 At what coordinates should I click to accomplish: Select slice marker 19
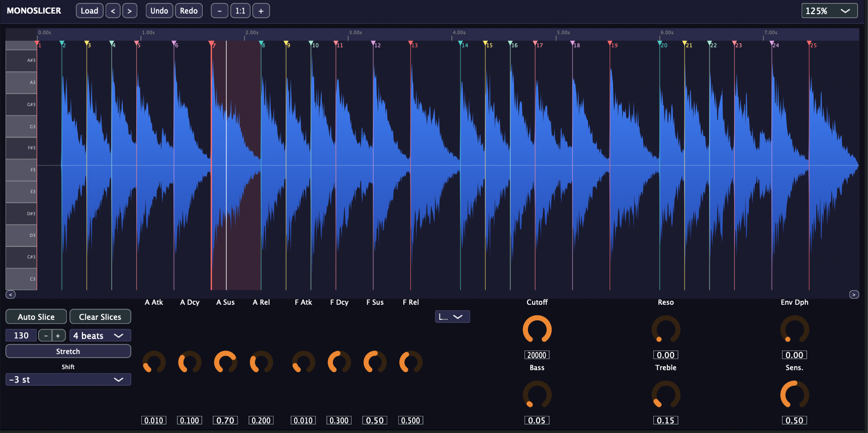coord(610,44)
